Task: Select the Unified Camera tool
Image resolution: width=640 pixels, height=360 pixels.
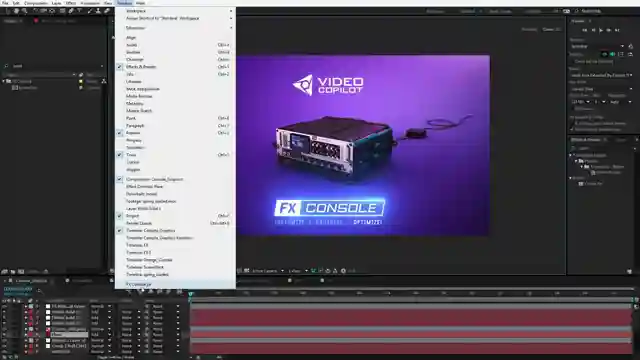Action: 44,11
